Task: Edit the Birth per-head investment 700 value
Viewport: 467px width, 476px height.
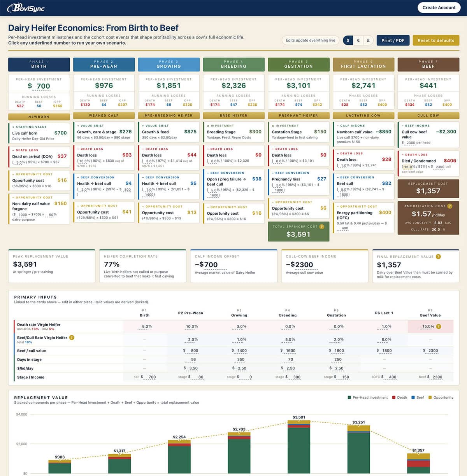Action: coord(43,86)
